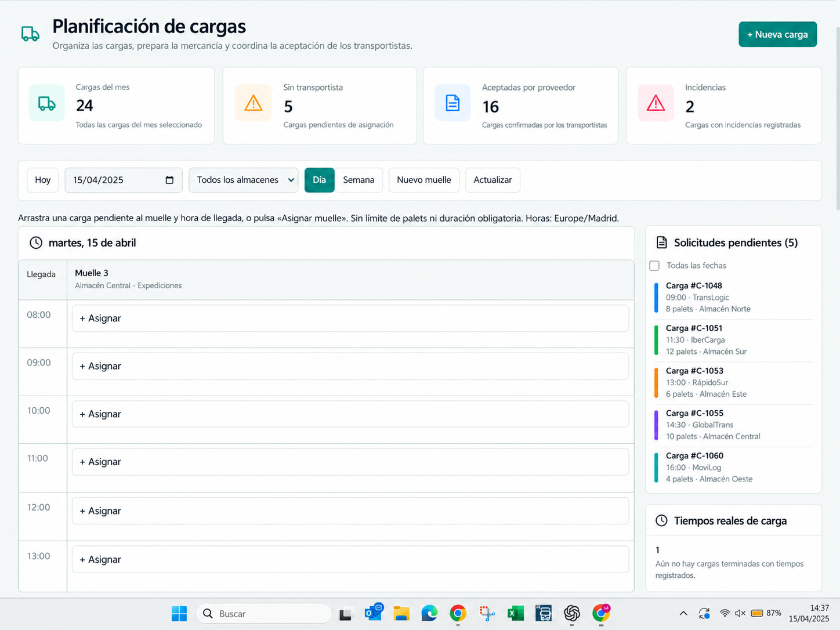Click the document icon beside Solicitudes pendientes
The image size is (840, 630).
coord(661,242)
